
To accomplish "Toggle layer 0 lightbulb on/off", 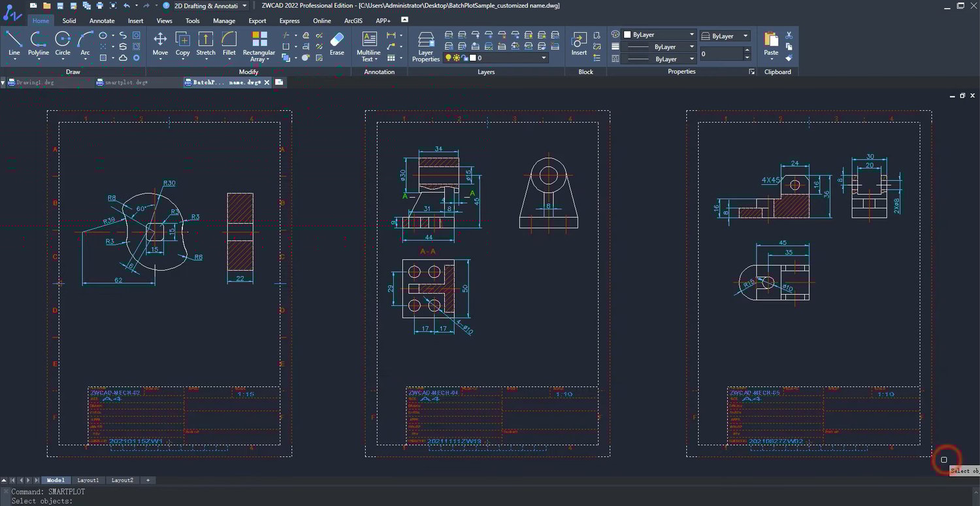I will pyautogui.click(x=448, y=58).
